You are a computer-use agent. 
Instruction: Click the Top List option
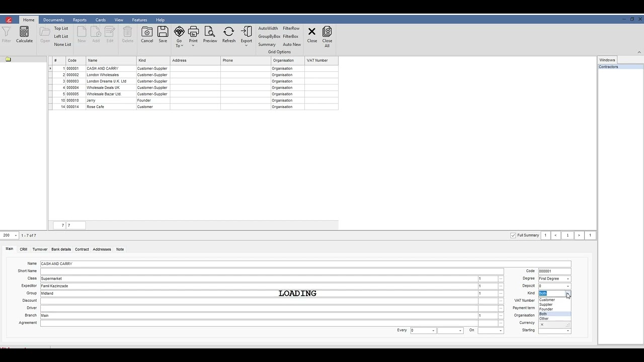tap(61, 28)
